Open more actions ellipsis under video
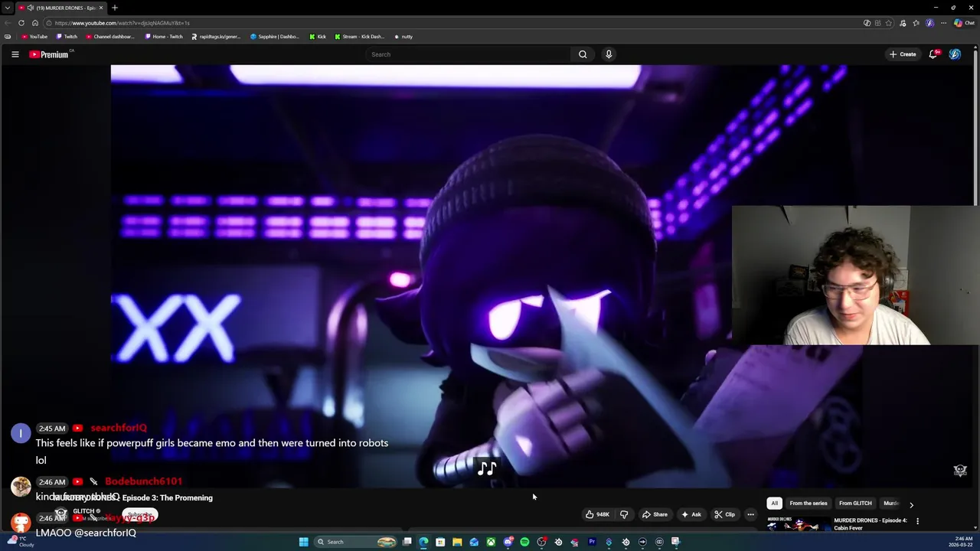Image resolution: width=980 pixels, height=551 pixels. coord(750,514)
